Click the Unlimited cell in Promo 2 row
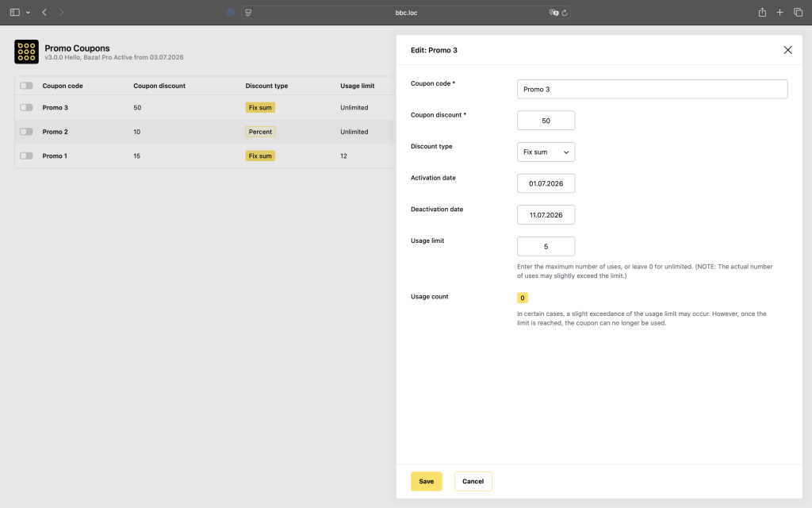The height and width of the screenshot is (508, 812). pyautogui.click(x=354, y=132)
